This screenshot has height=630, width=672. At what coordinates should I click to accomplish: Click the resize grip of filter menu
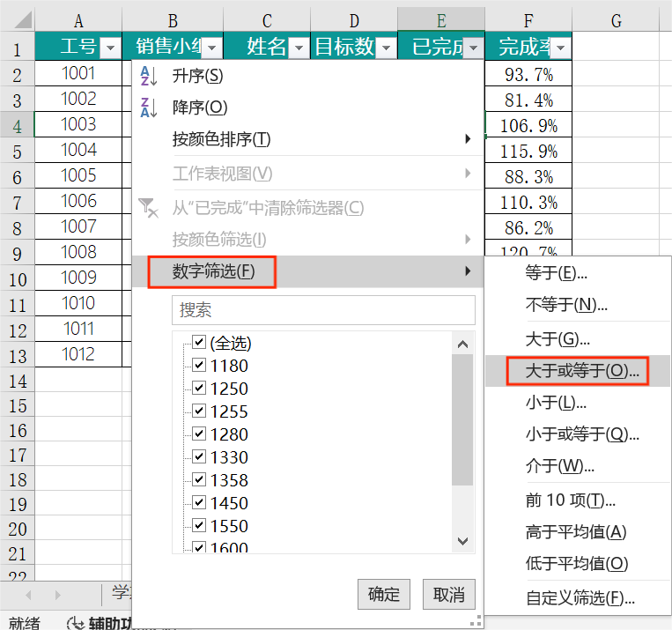[477, 619]
